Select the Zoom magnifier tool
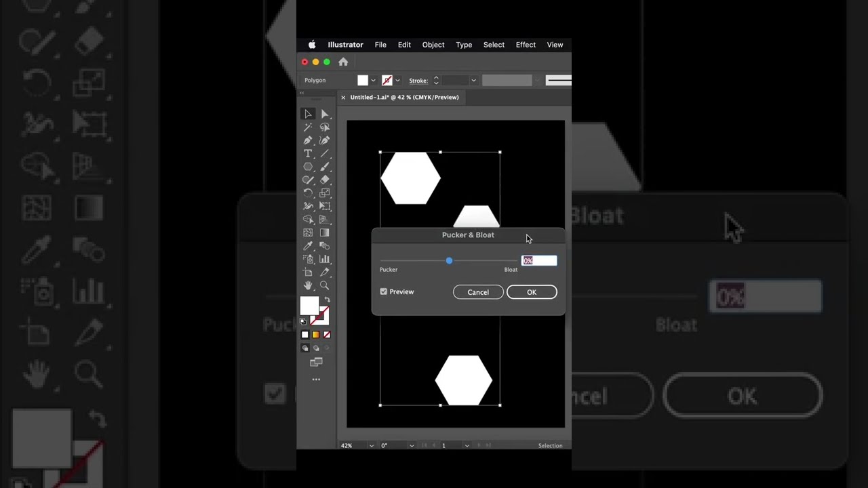868x488 pixels. (x=325, y=285)
